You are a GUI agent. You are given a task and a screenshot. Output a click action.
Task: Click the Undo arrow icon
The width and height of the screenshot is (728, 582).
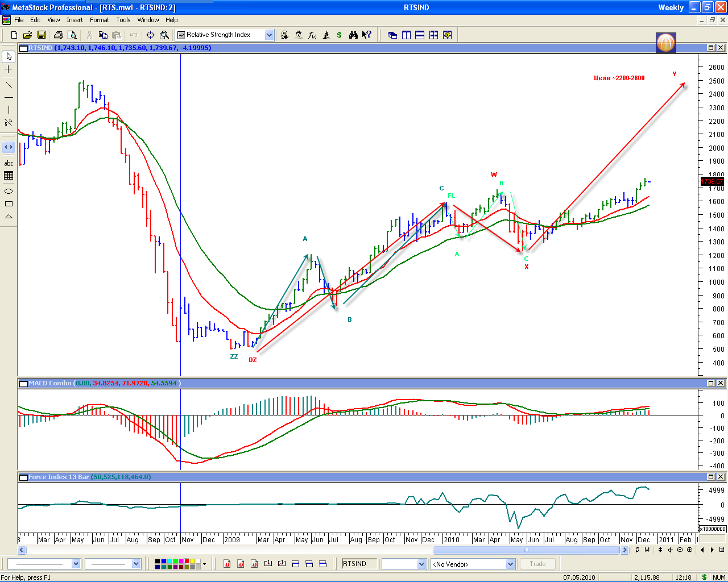coord(134,35)
